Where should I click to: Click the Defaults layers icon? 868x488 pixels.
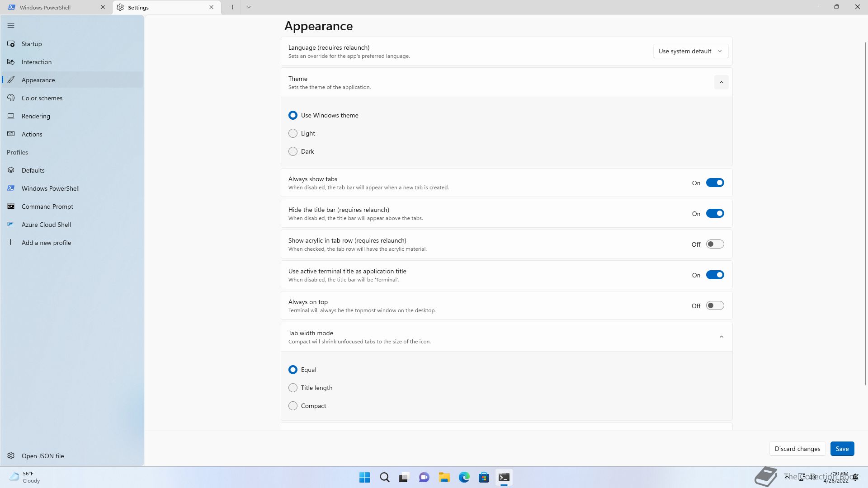pyautogui.click(x=11, y=170)
